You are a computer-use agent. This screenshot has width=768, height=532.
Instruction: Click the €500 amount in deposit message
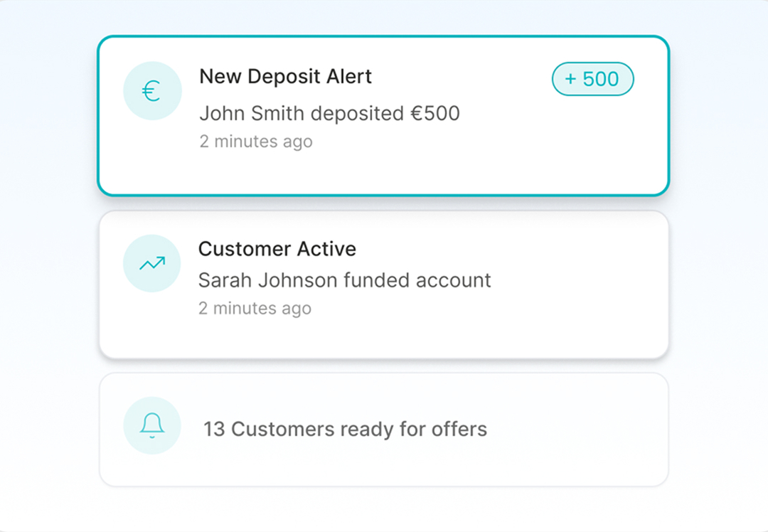click(434, 113)
